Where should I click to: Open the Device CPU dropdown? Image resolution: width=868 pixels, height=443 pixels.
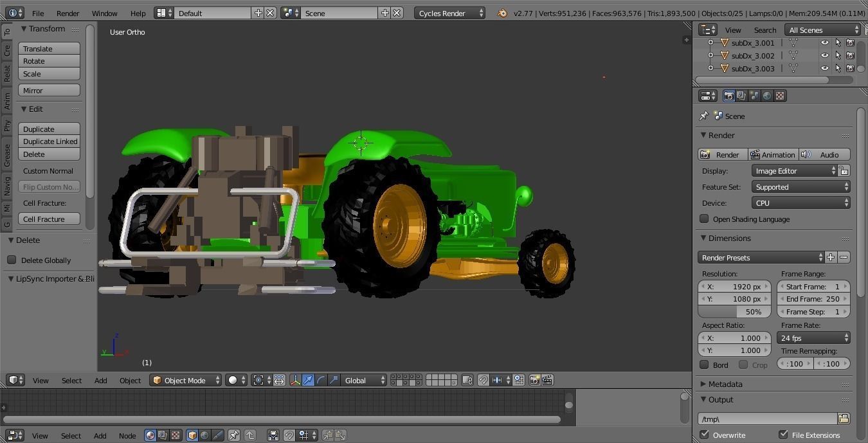(801, 203)
